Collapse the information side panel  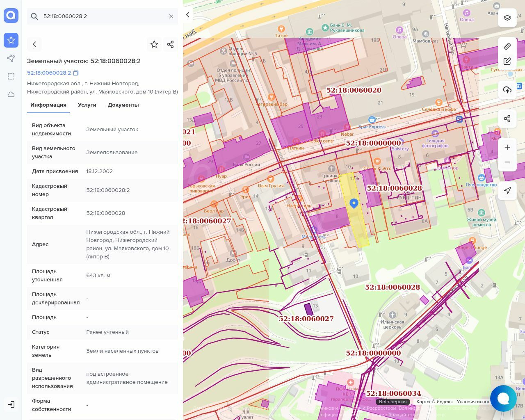188,15
